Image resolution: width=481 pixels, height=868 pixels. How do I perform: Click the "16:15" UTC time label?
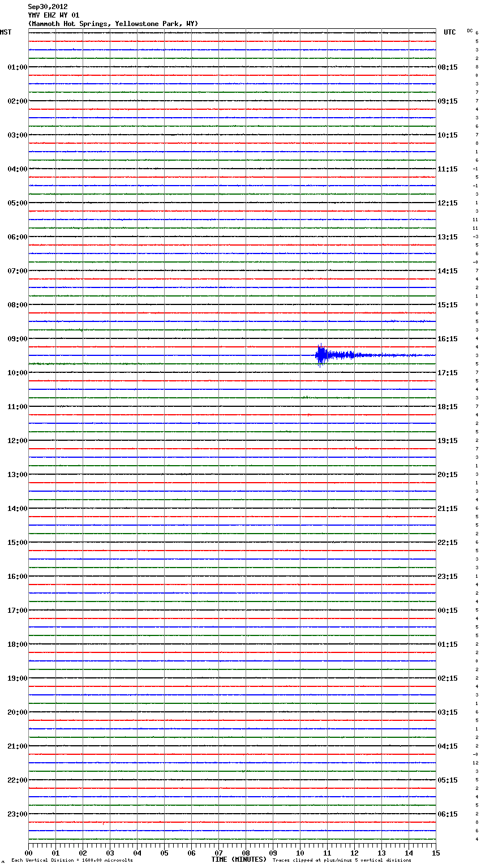coord(448,339)
